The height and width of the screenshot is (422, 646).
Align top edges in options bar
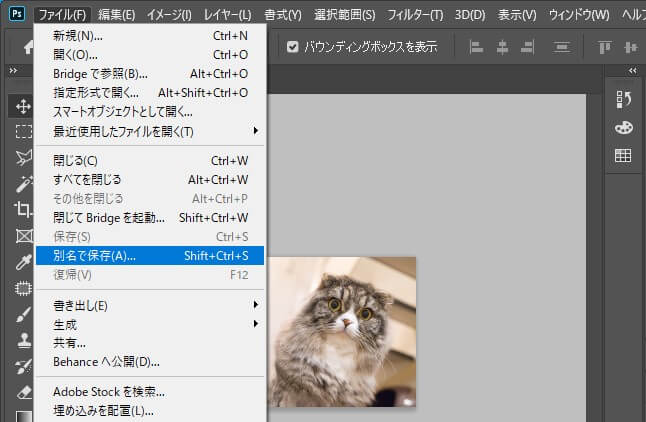(x=604, y=47)
